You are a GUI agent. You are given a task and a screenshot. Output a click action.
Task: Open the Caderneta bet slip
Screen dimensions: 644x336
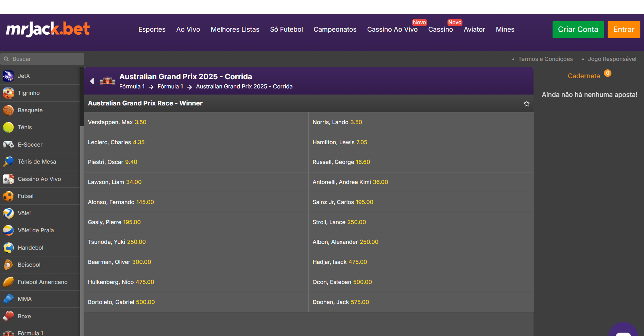click(x=583, y=76)
